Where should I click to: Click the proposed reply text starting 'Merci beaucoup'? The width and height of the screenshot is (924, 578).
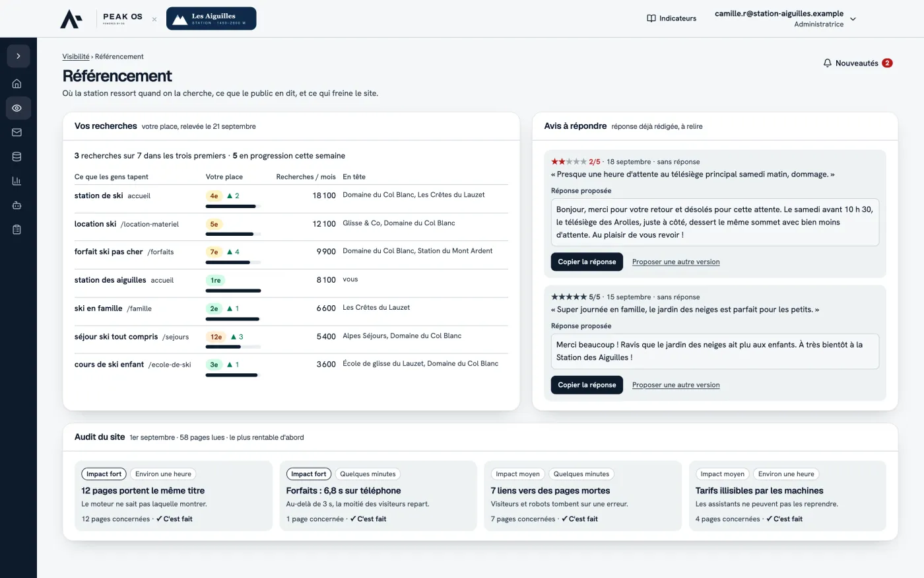[x=715, y=351]
